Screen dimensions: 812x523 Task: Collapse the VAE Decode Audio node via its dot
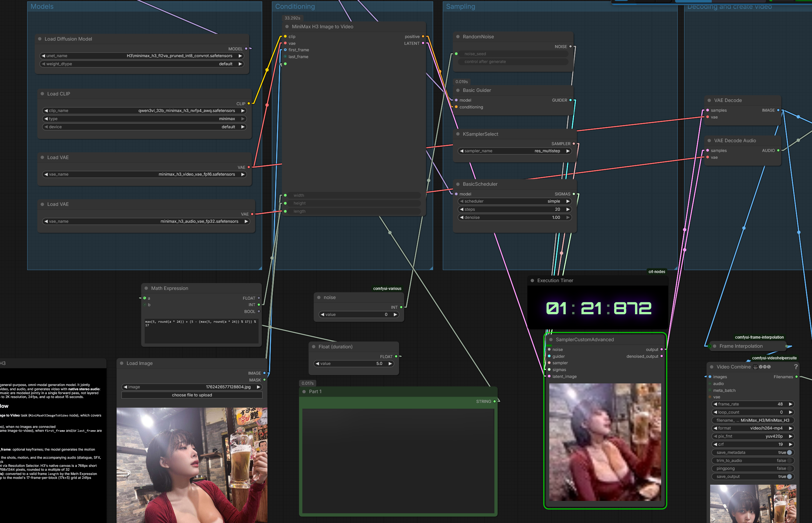[709, 141]
